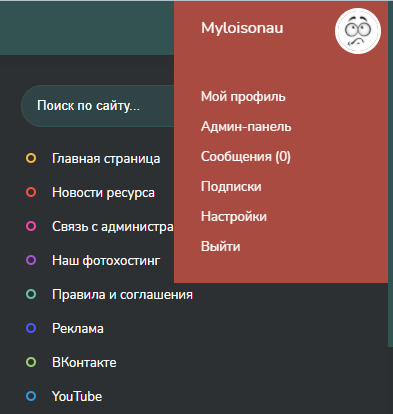Click the green circle beside ВКонтакте
Image resolution: width=393 pixels, height=414 pixels.
(x=31, y=362)
